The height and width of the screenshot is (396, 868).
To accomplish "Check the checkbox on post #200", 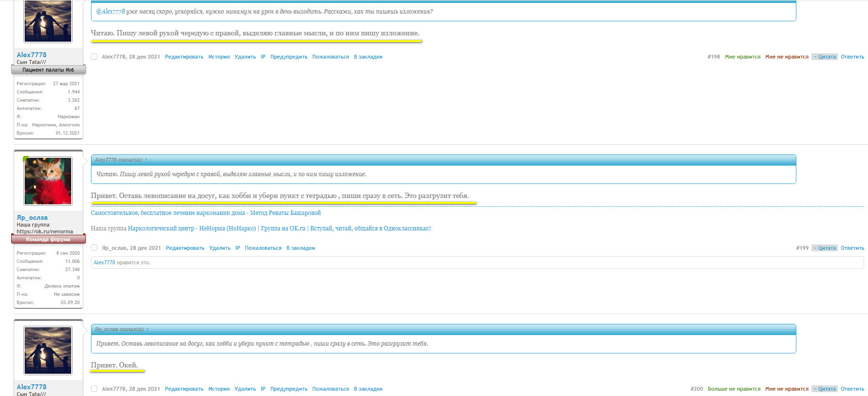I will tap(94, 389).
